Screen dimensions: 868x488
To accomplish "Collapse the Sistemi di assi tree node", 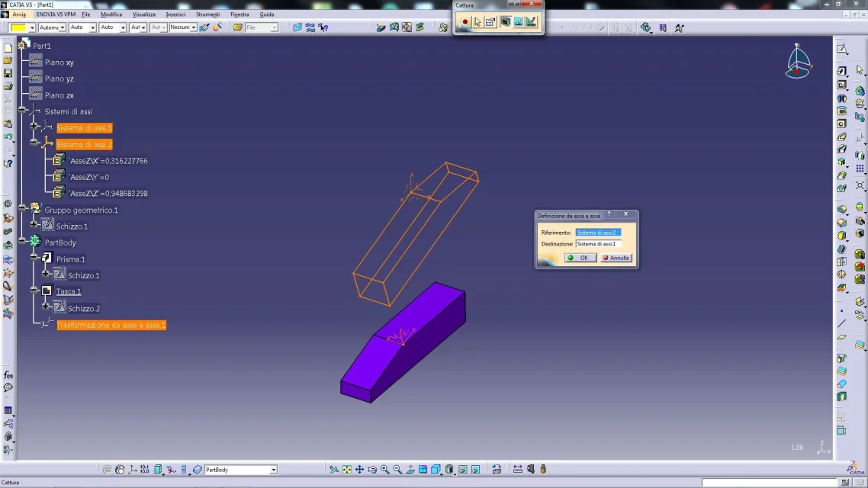I will pos(22,110).
